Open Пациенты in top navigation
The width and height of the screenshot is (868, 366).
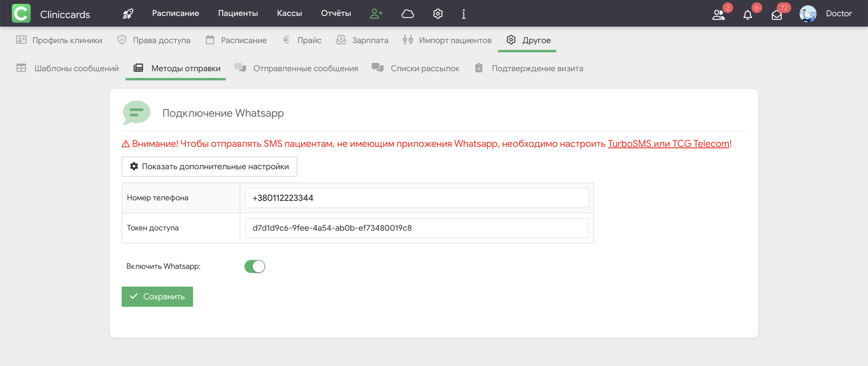click(x=238, y=13)
